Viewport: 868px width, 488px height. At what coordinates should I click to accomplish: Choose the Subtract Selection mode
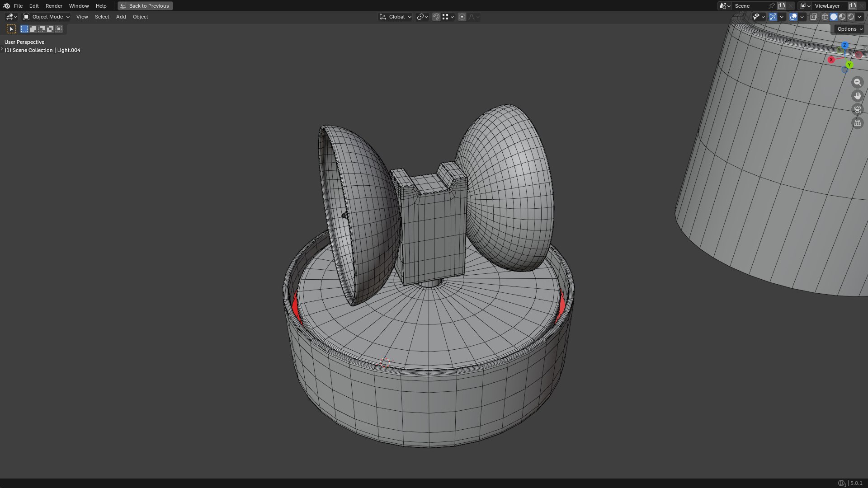tap(42, 29)
